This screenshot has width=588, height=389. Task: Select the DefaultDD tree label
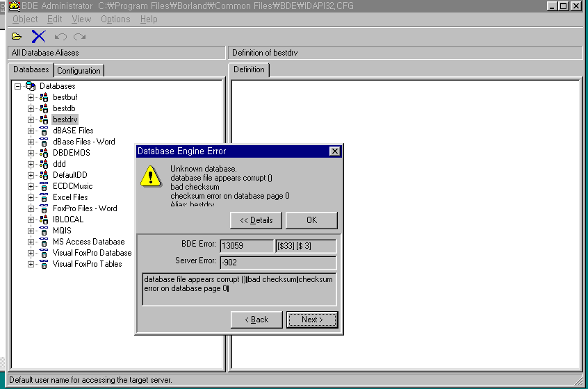(x=70, y=175)
